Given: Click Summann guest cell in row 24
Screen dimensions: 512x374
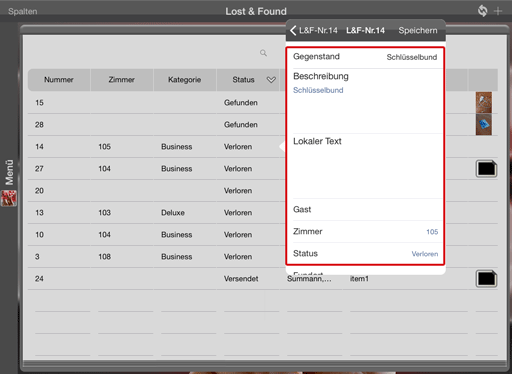Looking at the screenshot, I should [x=309, y=279].
